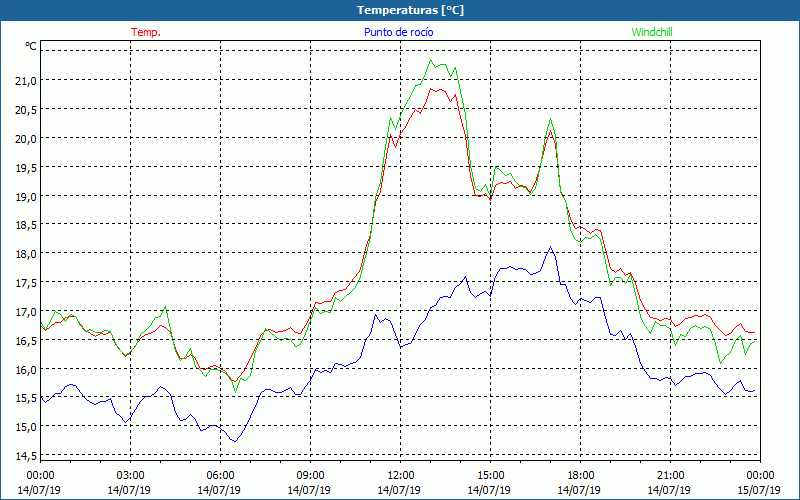The image size is (800, 500).
Task: Click the 18,0 y-axis value
Action: click(x=26, y=254)
